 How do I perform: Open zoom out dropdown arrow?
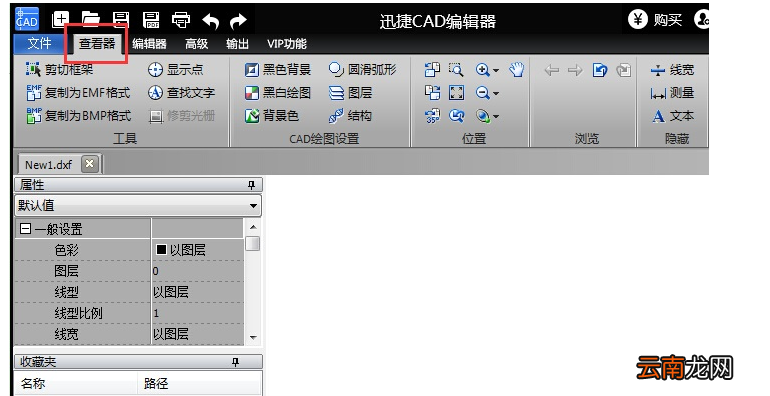tap(496, 93)
